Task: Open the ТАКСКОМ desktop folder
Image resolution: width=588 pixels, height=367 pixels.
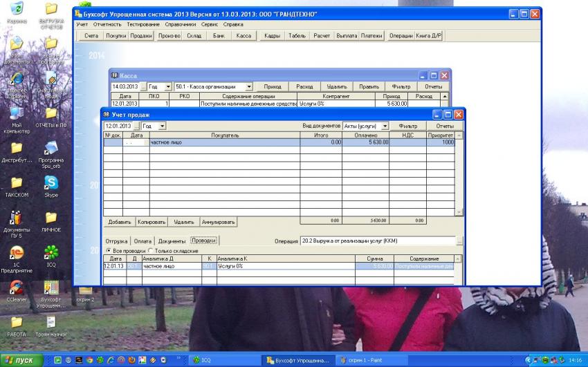Action: coord(16,183)
